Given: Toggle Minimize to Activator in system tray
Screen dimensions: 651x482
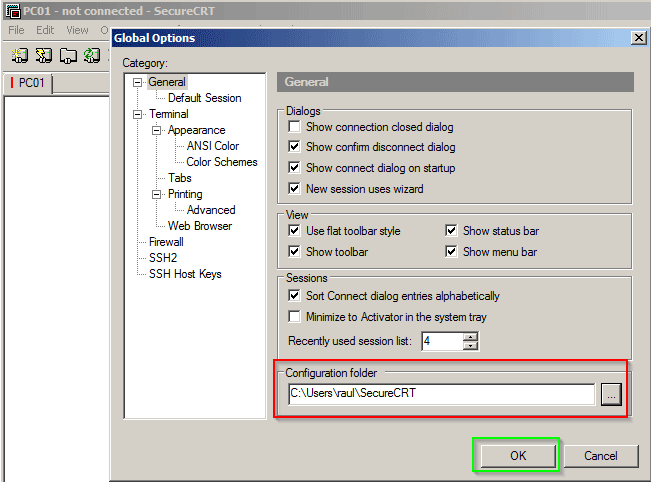Looking at the screenshot, I should point(294,317).
